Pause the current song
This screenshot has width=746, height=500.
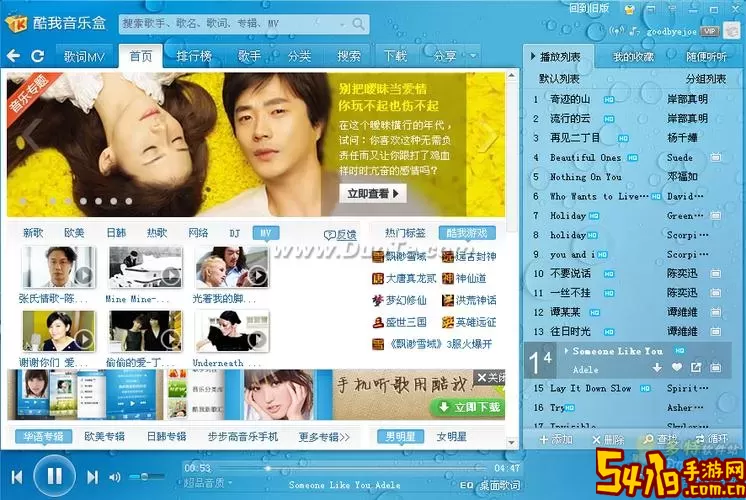(55, 476)
